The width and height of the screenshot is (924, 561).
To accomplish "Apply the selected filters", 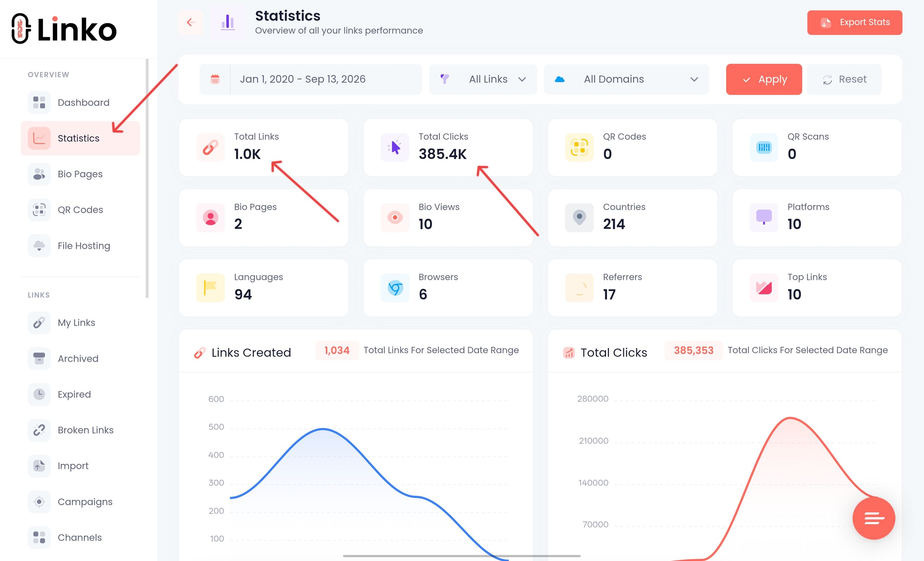I will point(764,79).
